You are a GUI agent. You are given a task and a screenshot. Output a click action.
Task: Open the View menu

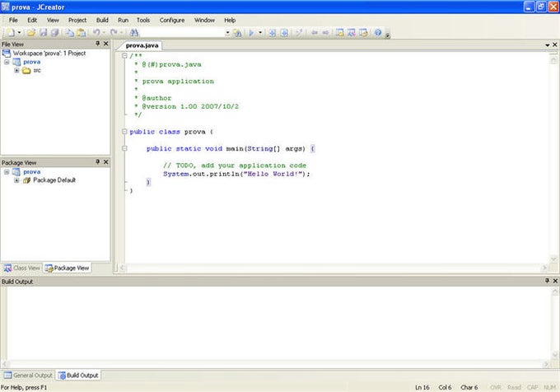(x=53, y=21)
